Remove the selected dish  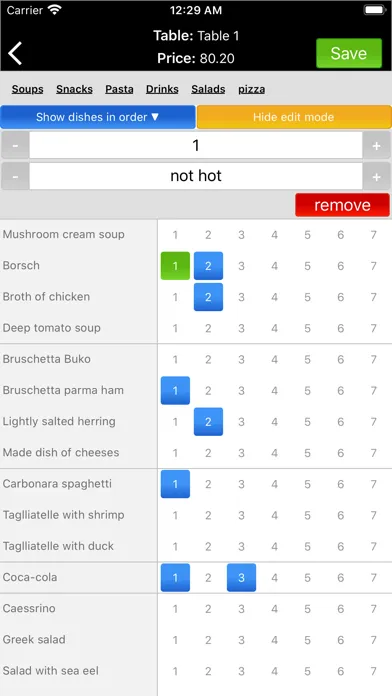[x=342, y=205]
